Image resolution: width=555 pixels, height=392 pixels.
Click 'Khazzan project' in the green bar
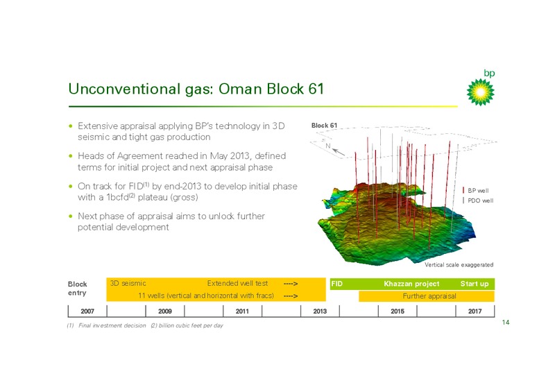coord(411,284)
